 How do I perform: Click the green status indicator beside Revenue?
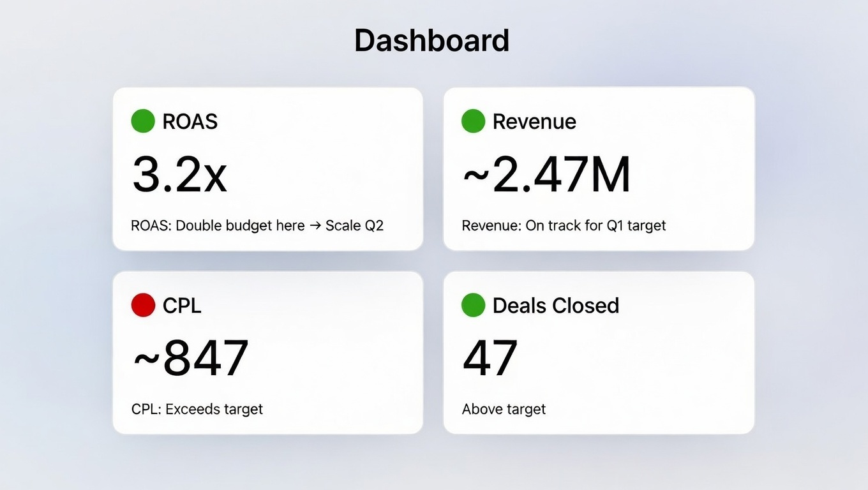[x=473, y=121]
